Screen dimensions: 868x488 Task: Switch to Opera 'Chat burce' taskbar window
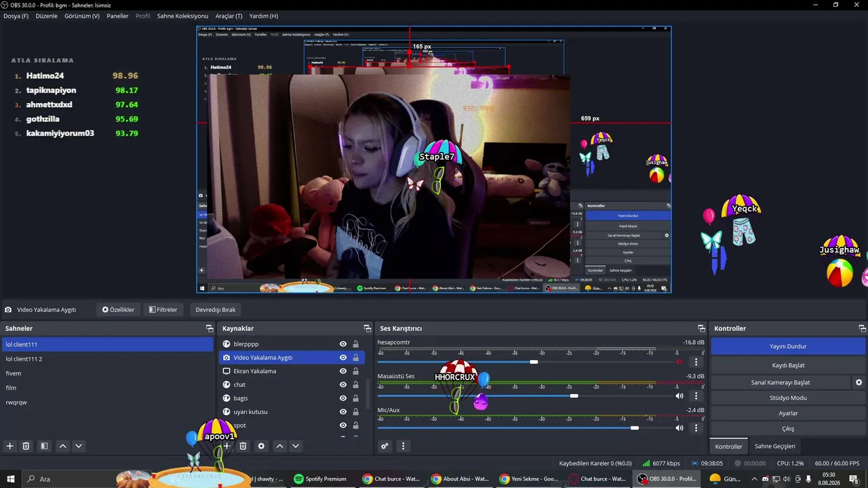click(x=597, y=479)
